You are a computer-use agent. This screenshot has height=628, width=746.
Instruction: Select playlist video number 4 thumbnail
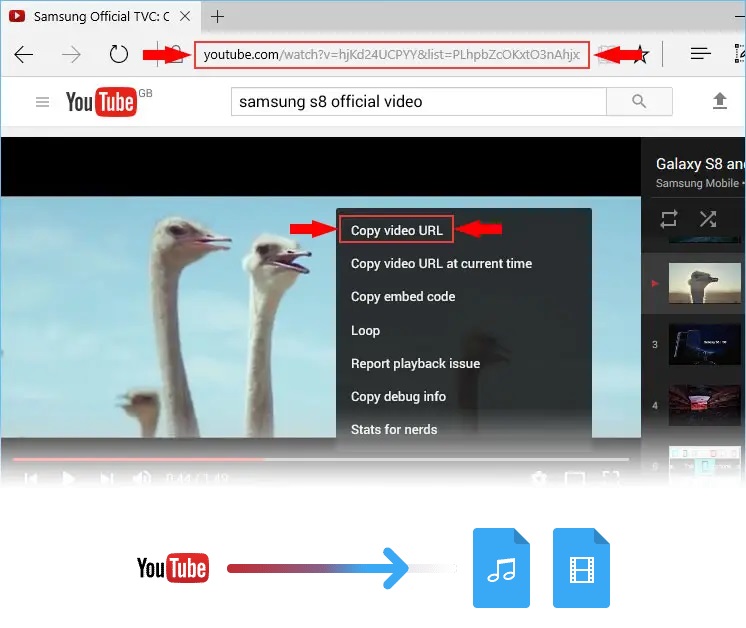[x=705, y=405]
